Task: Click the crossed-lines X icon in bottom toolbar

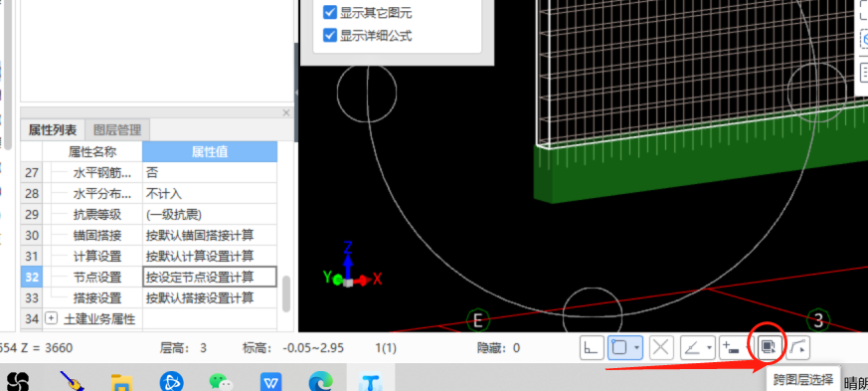Action: pos(661,348)
